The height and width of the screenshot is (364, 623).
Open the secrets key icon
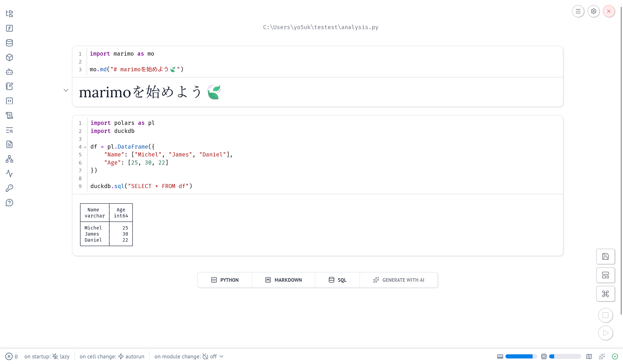tap(9, 188)
